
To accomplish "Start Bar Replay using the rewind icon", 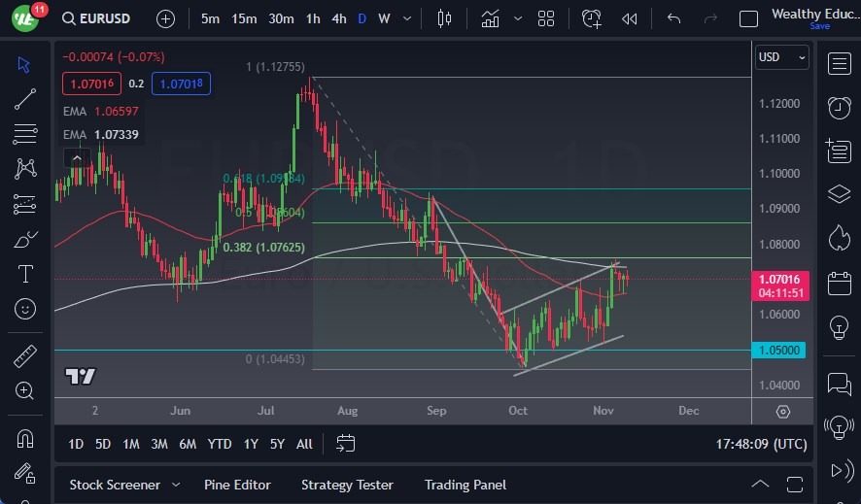I will (x=630, y=18).
